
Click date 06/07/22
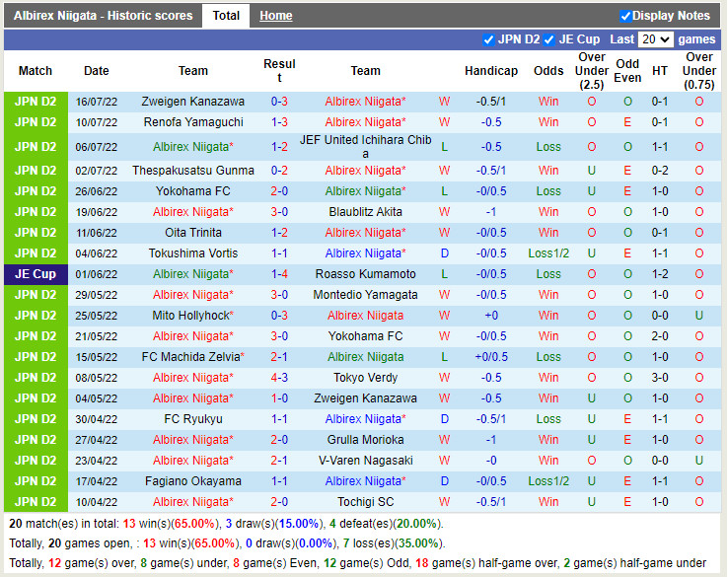pyautogui.click(x=97, y=147)
